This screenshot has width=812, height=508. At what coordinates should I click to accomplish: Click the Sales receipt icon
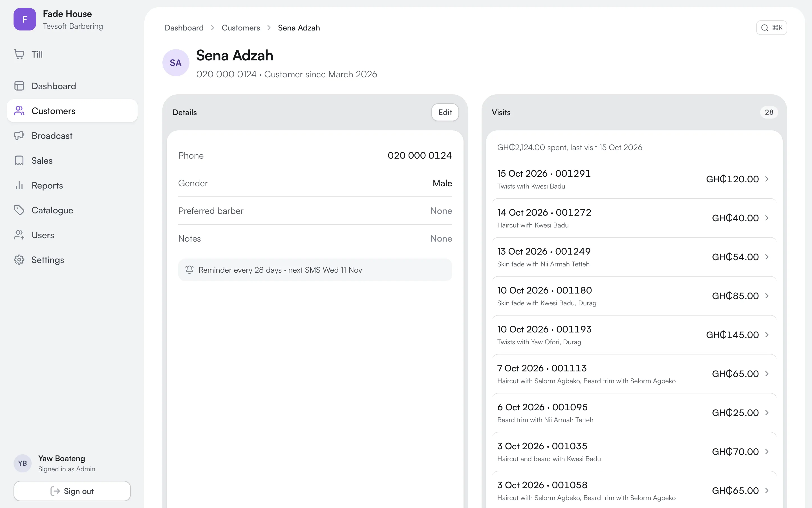click(19, 161)
